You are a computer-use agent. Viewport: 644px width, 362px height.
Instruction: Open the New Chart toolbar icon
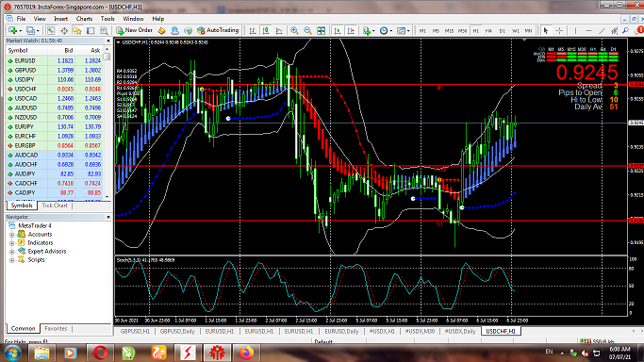pyautogui.click(x=13, y=30)
